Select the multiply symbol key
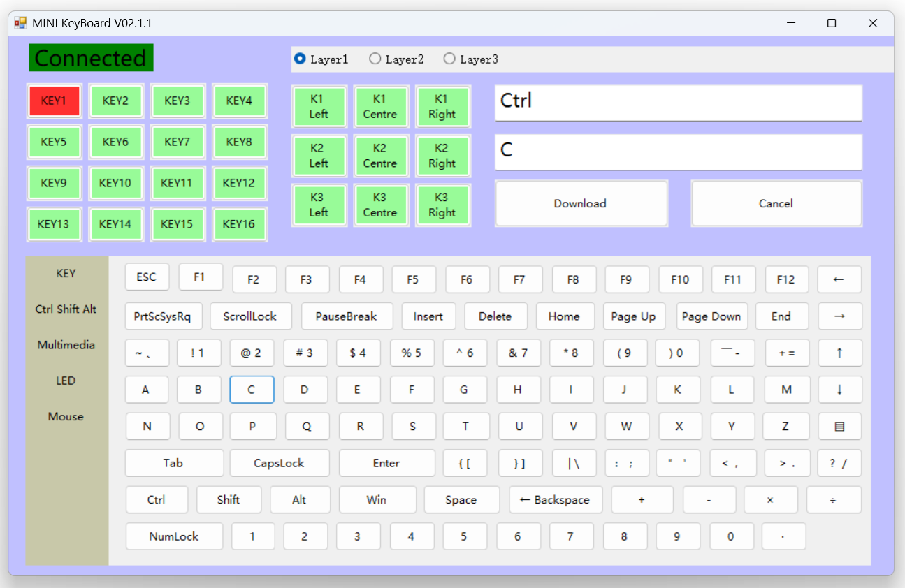 coord(770,500)
